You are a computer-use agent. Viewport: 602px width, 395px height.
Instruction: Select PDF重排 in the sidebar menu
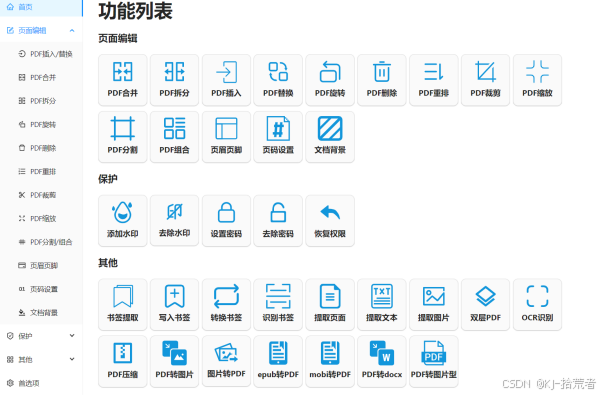pos(41,171)
